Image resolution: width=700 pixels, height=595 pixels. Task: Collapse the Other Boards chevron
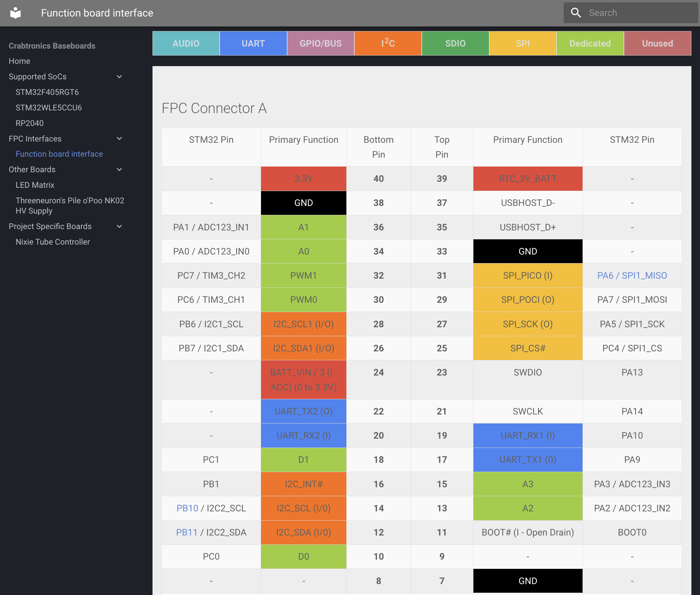[x=119, y=169]
